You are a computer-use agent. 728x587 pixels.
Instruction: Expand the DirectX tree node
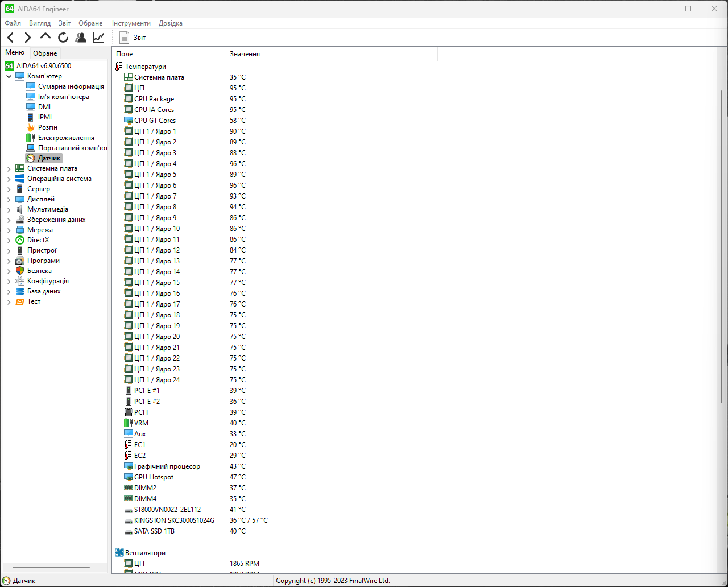(9, 240)
